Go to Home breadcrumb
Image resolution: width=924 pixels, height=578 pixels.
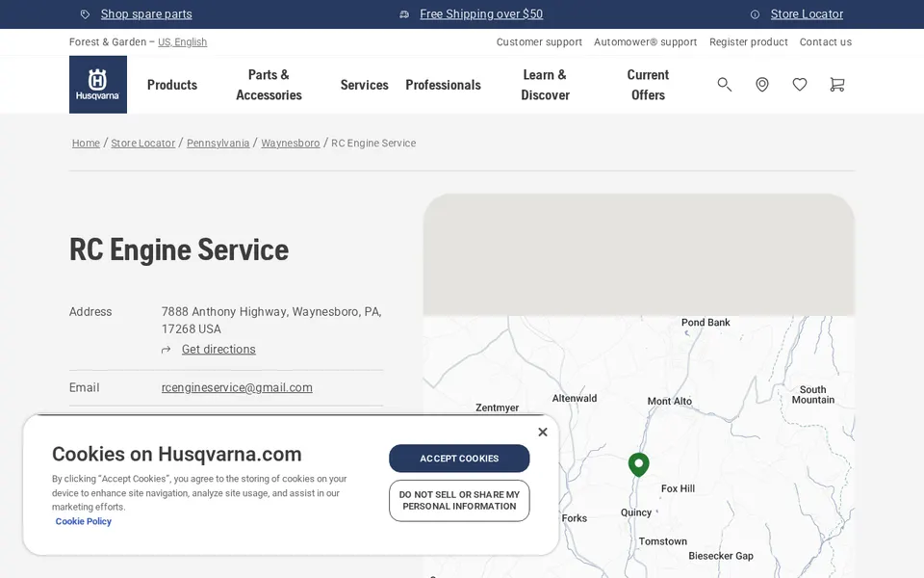click(x=86, y=144)
